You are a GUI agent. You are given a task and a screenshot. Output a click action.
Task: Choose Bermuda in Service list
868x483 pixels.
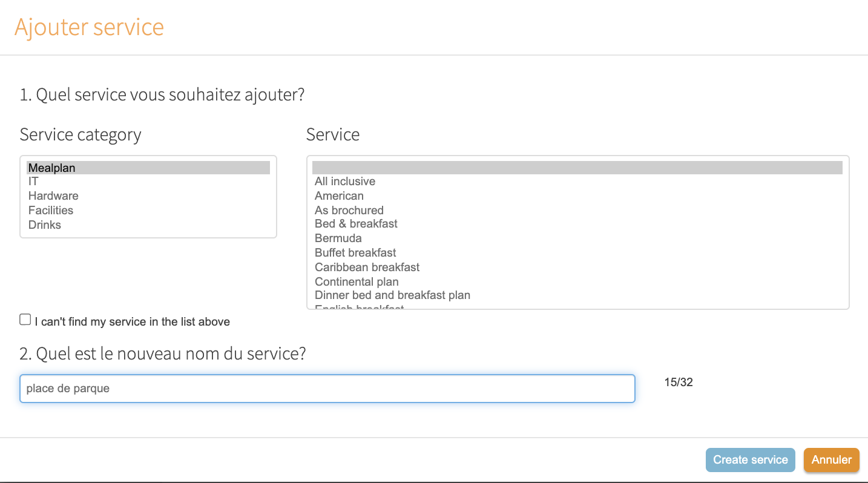click(338, 238)
